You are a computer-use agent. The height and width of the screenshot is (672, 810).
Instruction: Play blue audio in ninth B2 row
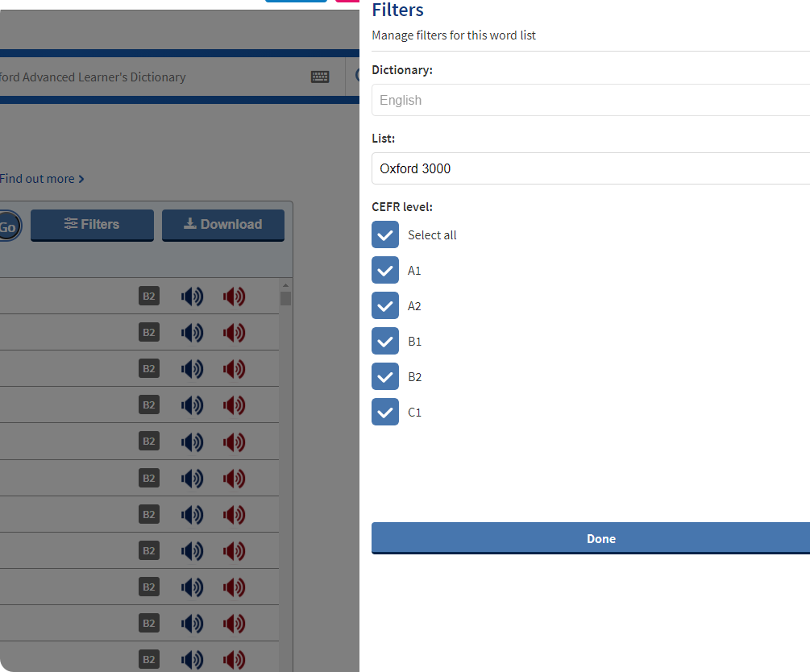(192, 587)
